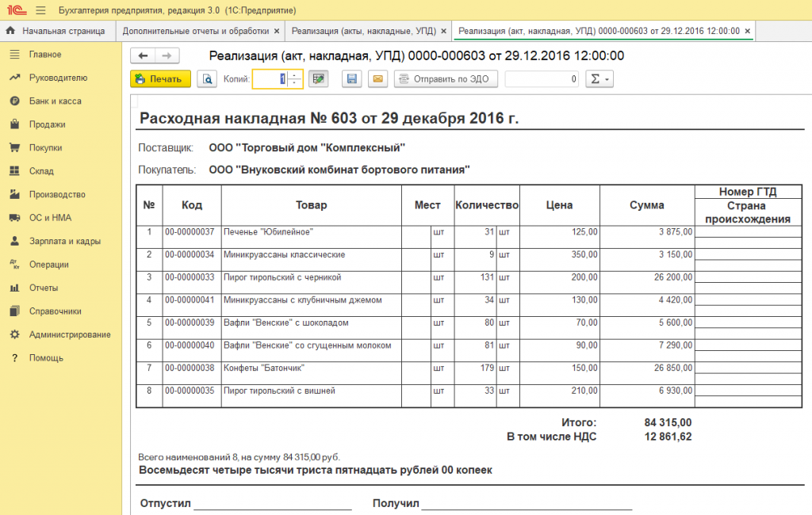Select the Миникруассаны классические cell

pos(311,260)
